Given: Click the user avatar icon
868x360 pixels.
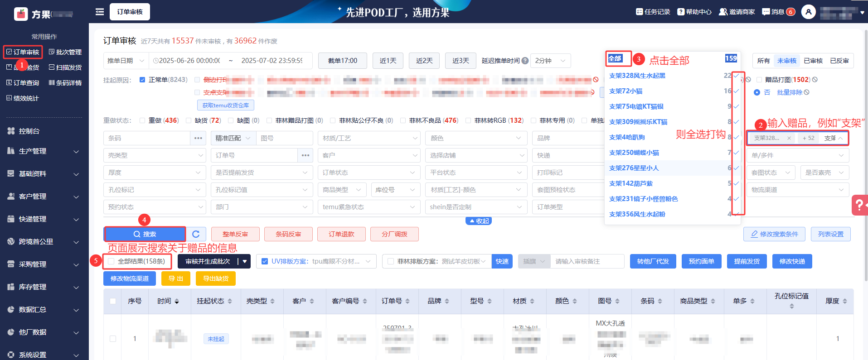Looking at the screenshot, I should [x=808, y=12].
